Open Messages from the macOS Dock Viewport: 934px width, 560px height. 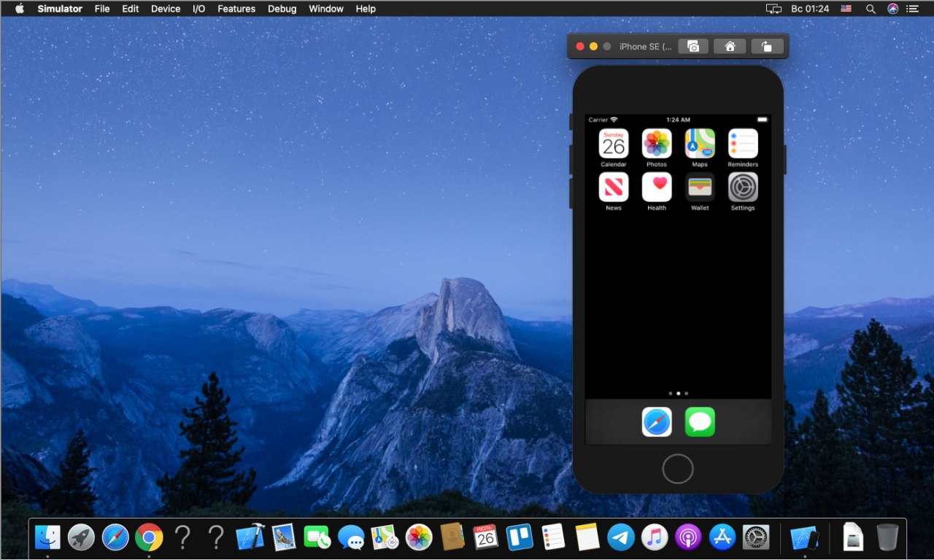pyautogui.click(x=352, y=538)
